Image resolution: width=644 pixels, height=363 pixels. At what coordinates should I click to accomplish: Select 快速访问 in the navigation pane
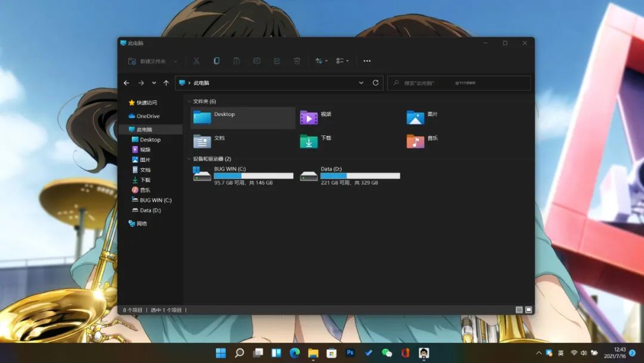point(146,103)
